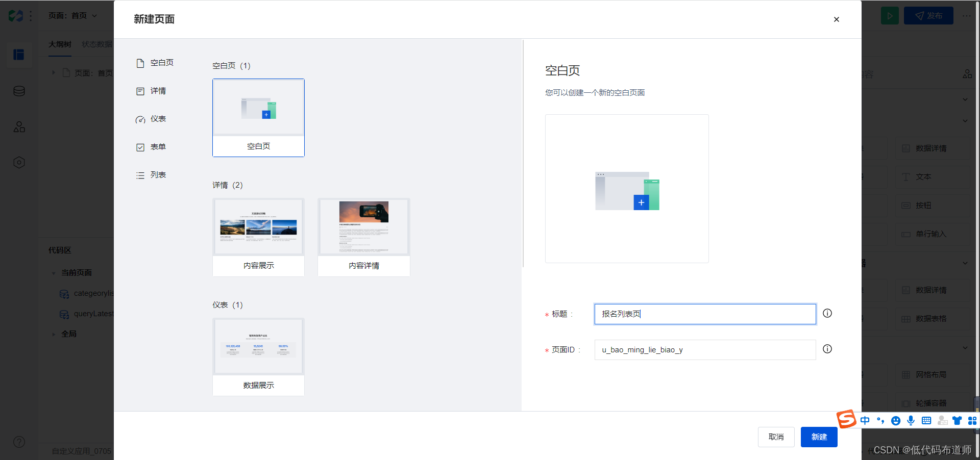
Task: Click the help question mark icon
Action: point(19,442)
